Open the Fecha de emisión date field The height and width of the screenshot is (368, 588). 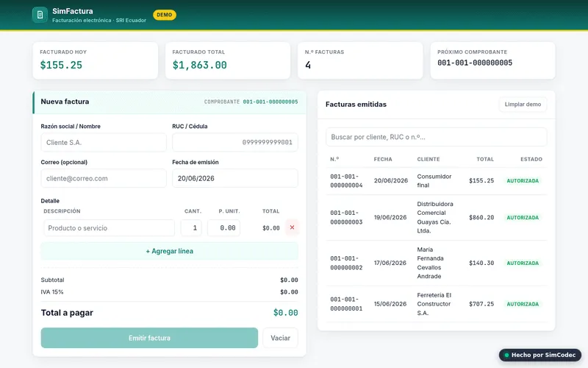click(x=235, y=178)
